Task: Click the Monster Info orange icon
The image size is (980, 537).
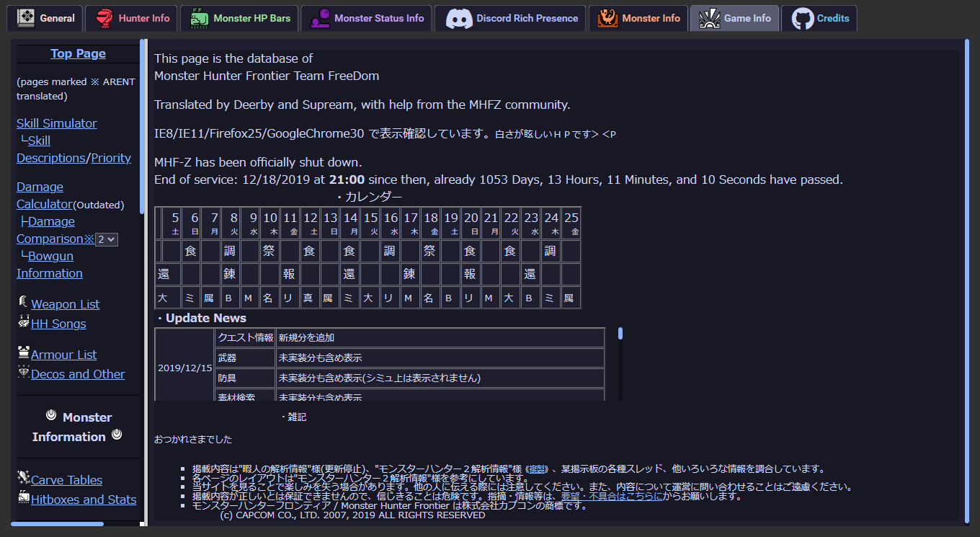Action: click(x=607, y=18)
